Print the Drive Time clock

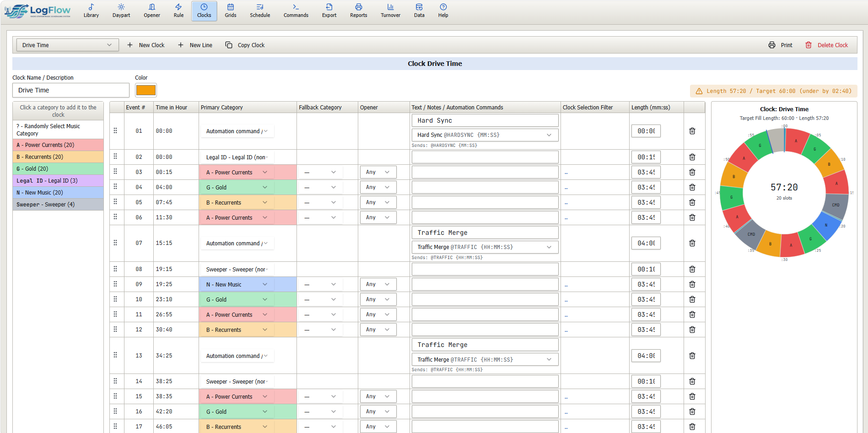(x=780, y=45)
